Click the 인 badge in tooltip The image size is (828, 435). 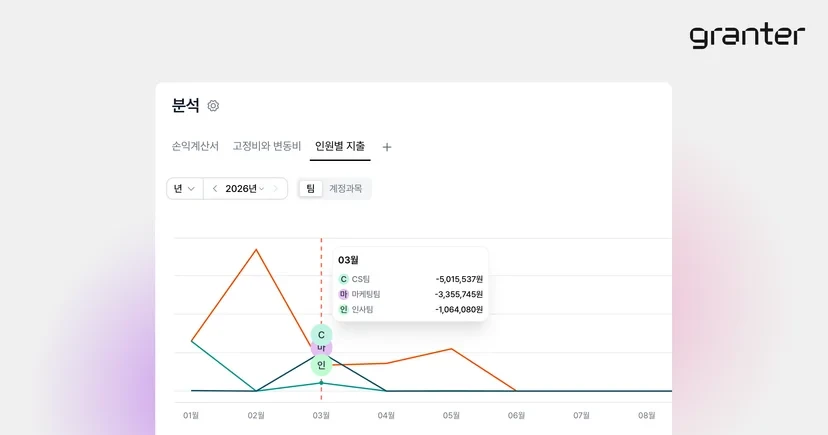point(343,309)
